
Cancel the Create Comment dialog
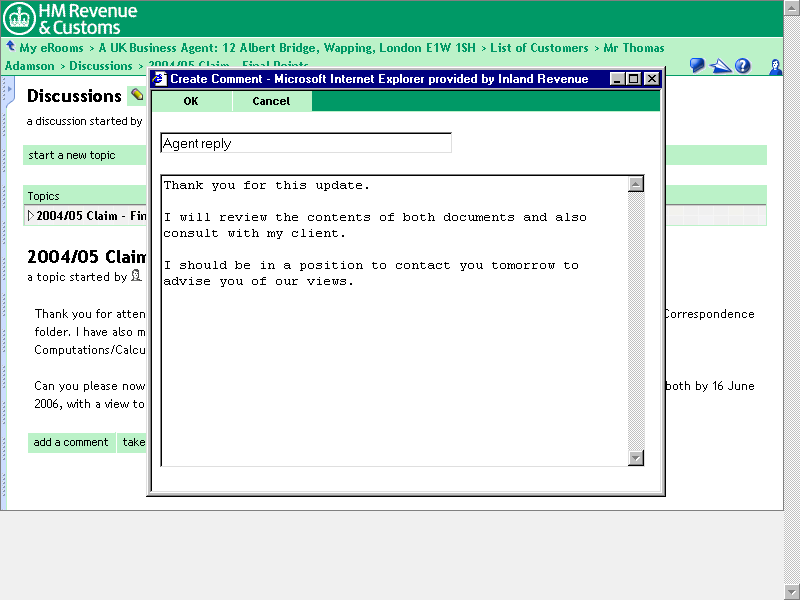tap(271, 101)
